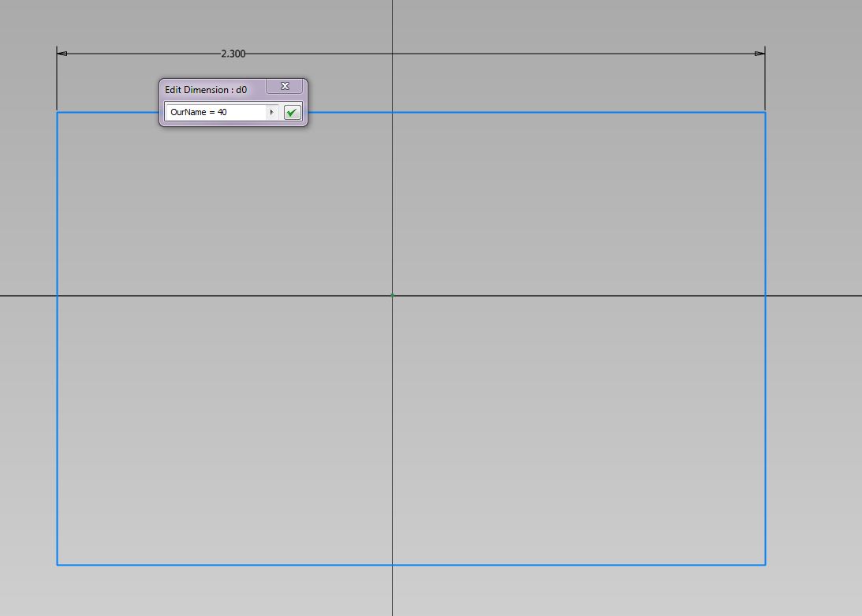The height and width of the screenshot is (616, 862).
Task: Click the right dimension arrowhead
Action: pyautogui.click(x=759, y=53)
